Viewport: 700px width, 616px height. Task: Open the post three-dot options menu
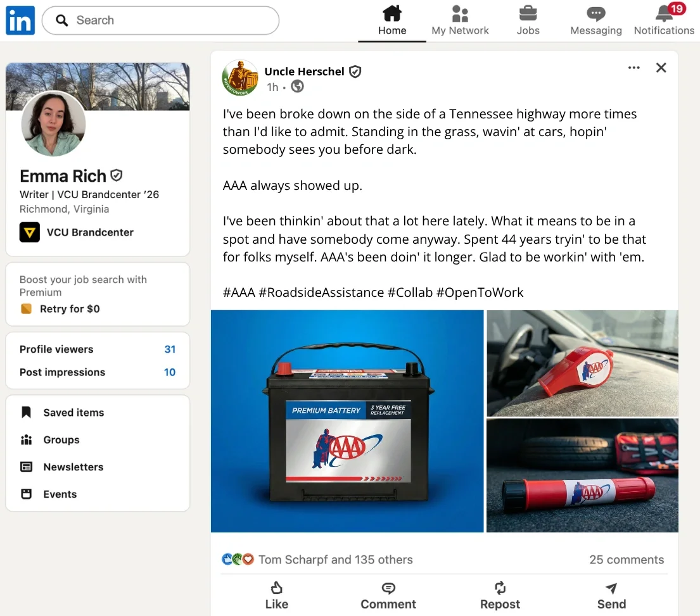[x=634, y=68]
